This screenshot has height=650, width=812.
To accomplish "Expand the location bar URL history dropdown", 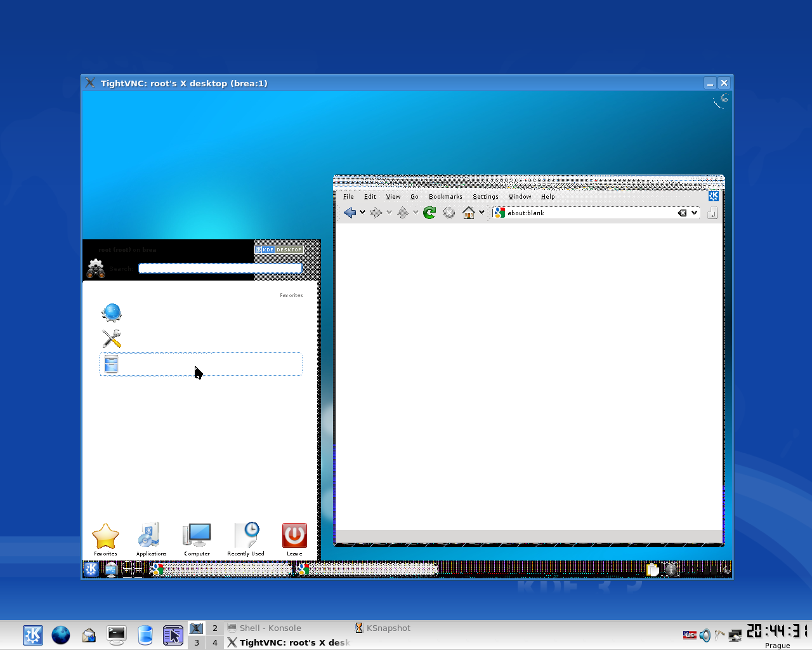I will (x=695, y=213).
